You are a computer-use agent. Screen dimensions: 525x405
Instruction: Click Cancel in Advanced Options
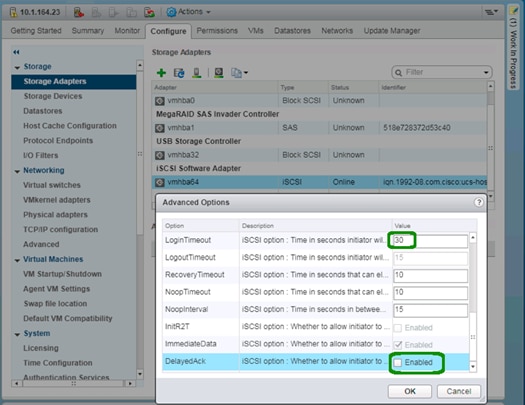click(x=459, y=391)
